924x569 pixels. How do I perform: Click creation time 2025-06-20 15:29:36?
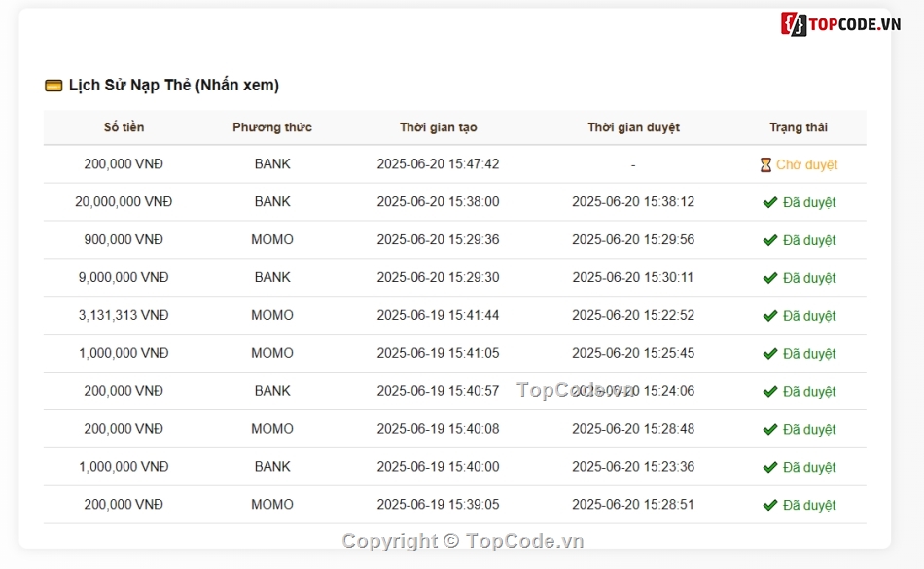click(438, 239)
